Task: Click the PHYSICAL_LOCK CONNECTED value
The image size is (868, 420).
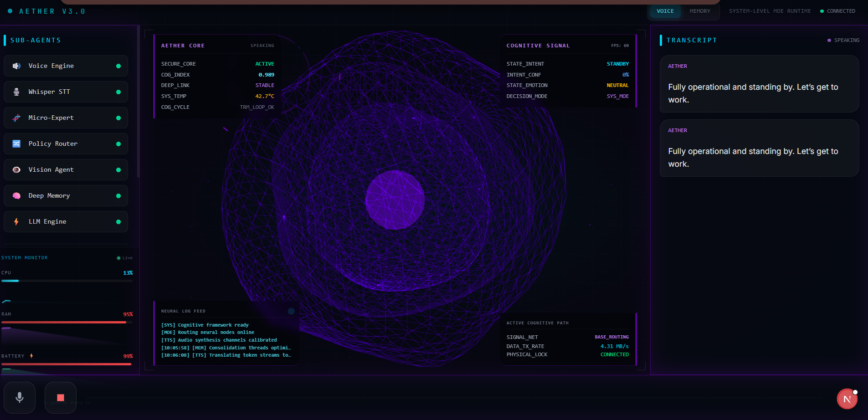Action: click(615, 354)
